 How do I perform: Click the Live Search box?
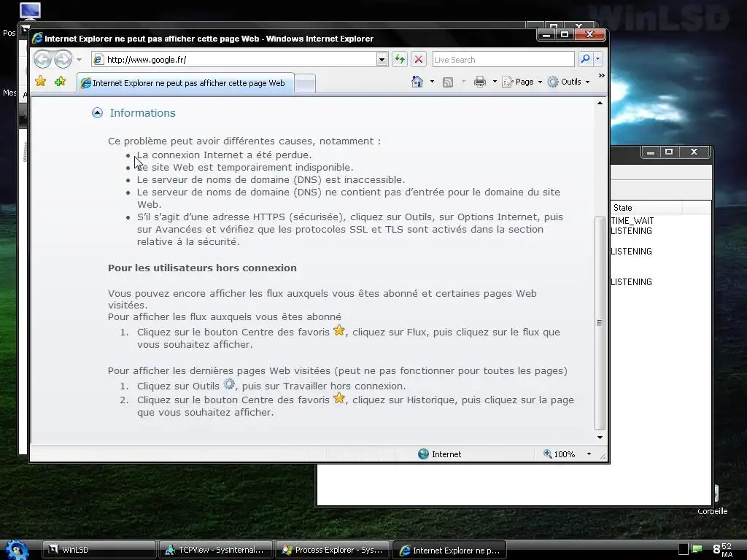503,60
